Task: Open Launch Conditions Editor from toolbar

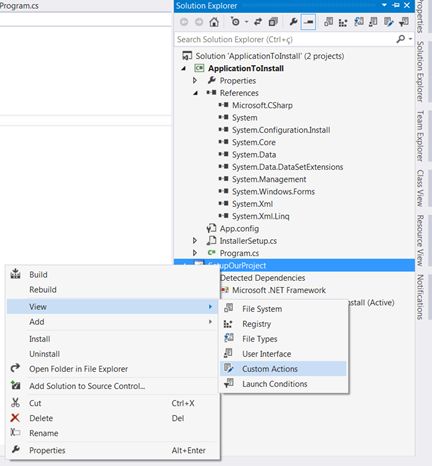Action: [x=404, y=22]
